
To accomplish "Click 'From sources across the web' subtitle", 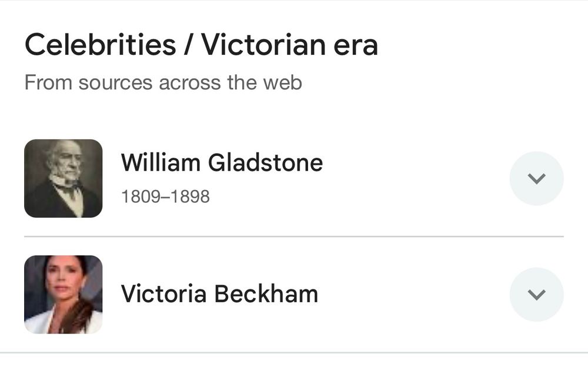I will [163, 82].
